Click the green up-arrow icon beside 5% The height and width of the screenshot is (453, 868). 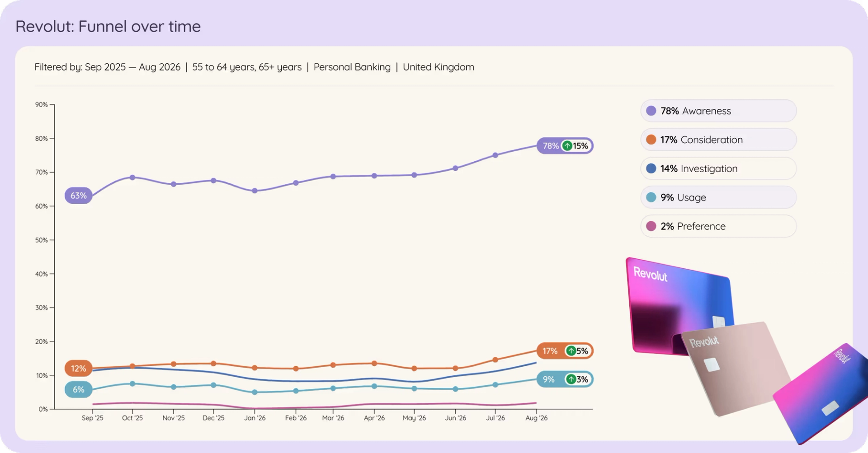[571, 351]
